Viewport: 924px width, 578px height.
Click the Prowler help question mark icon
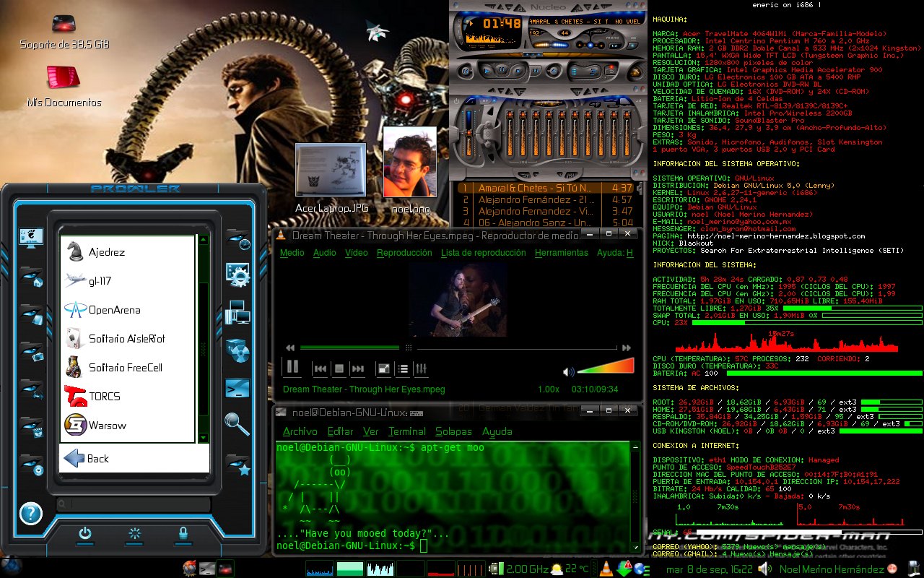(x=31, y=514)
